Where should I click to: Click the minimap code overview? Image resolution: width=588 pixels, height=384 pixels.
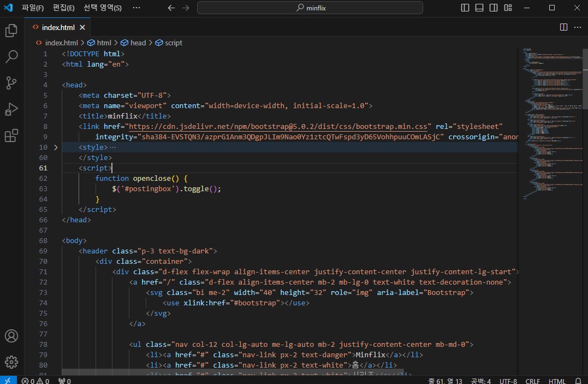[552, 124]
